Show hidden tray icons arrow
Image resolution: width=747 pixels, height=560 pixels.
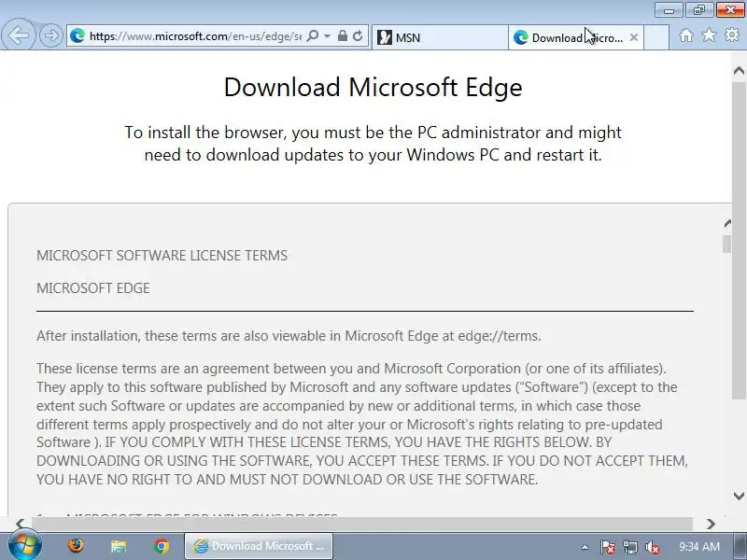585,547
